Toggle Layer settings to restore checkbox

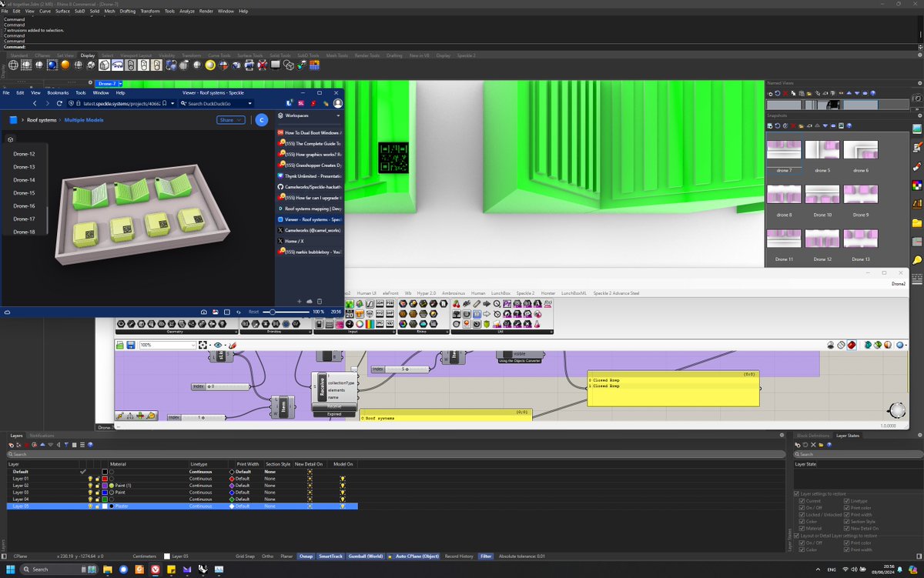pyautogui.click(x=796, y=494)
